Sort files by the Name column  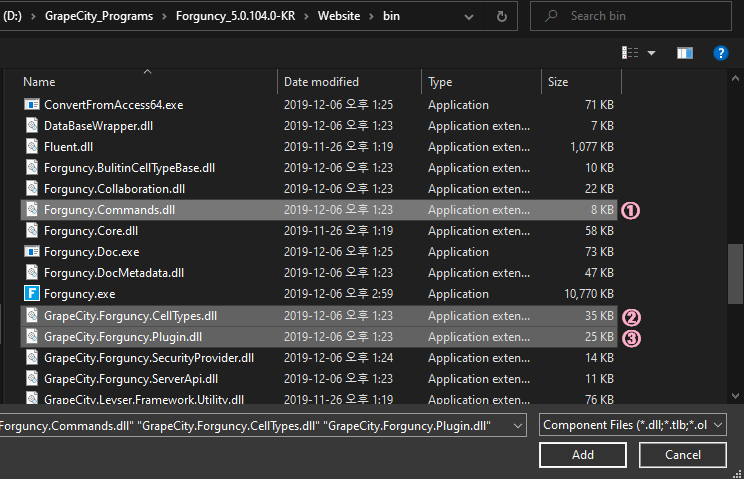40,82
